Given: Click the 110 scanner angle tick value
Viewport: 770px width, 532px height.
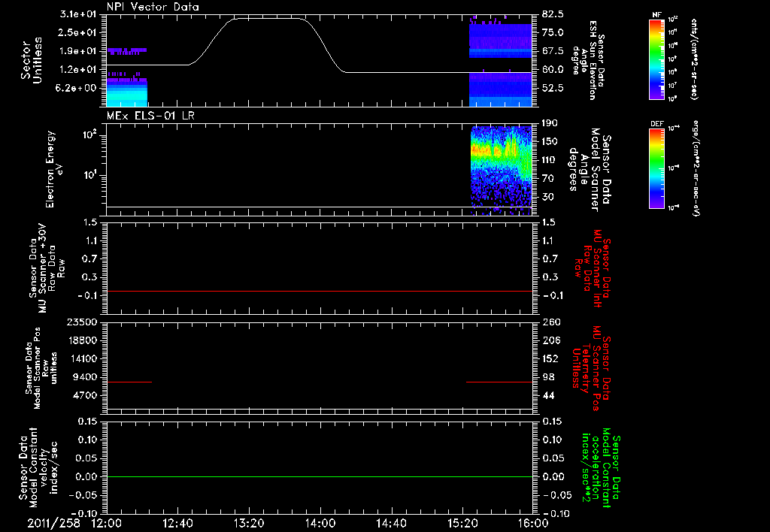Looking at the screenshot, I should pos(550,160).
